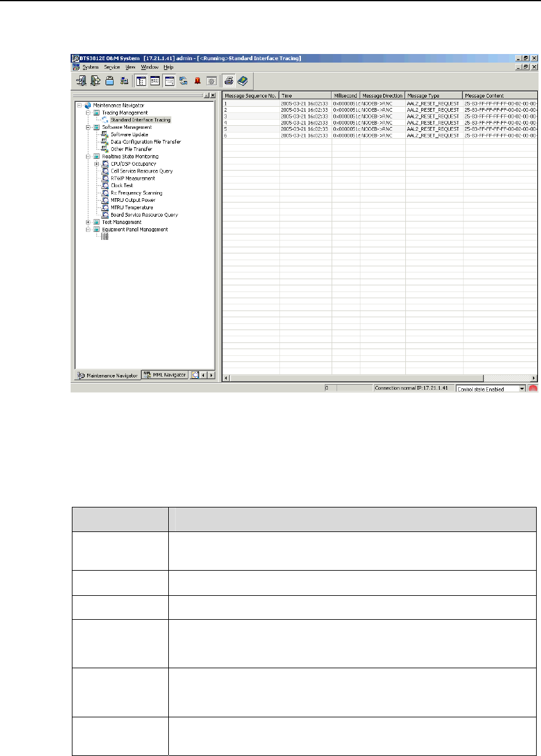Collapse the Realtime State Monitoring node
Viewport: 541px width, 756px height.
88,156
